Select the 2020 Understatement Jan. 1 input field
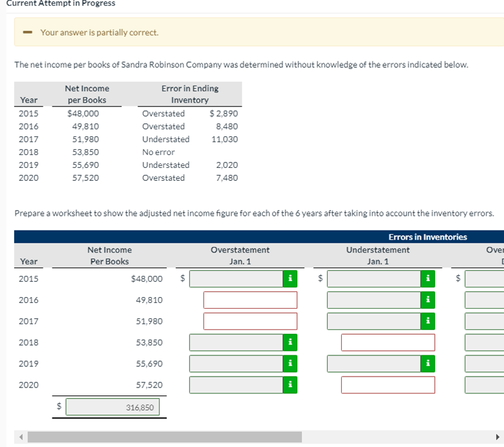Viewport: 504px width, 447px height. click(x=388, y=384)
